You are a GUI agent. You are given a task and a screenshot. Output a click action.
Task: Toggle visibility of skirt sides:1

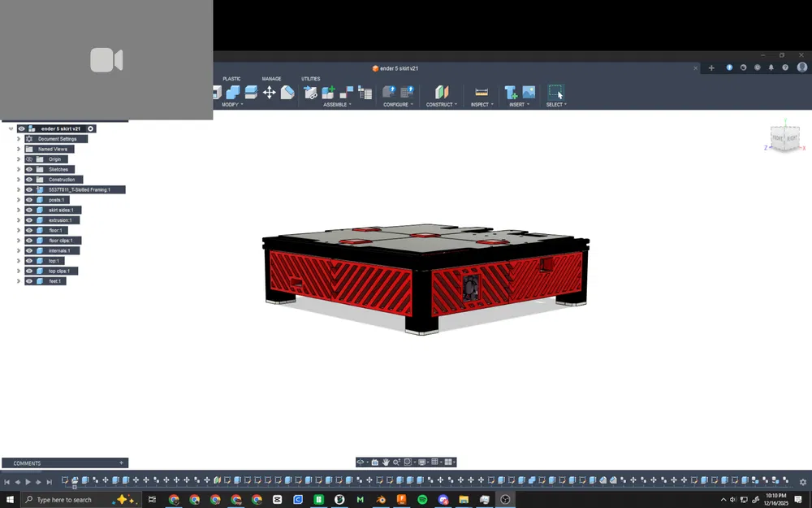[x=29, y=210]
